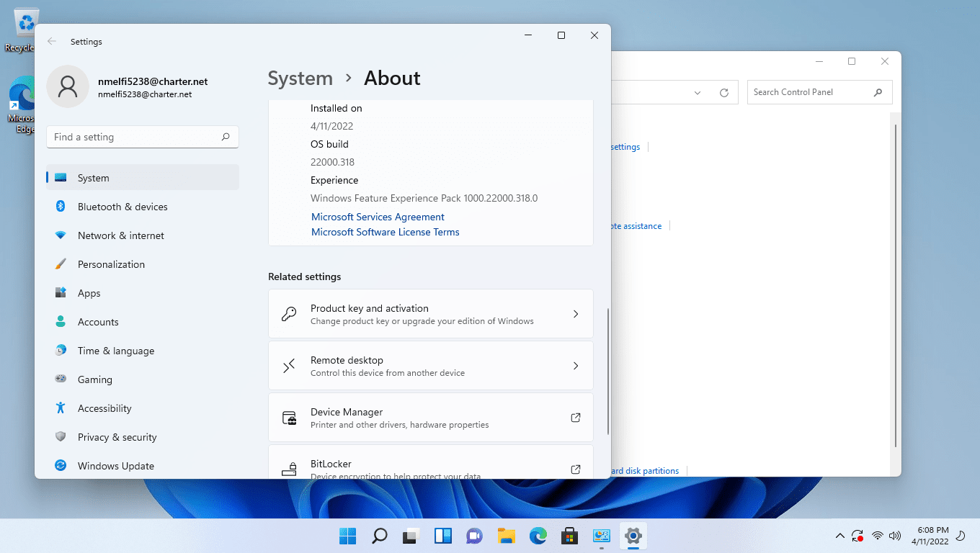This screenshot has height=553, width=980.
Task: Click the 'OS build' label
Action: [329, 144]
